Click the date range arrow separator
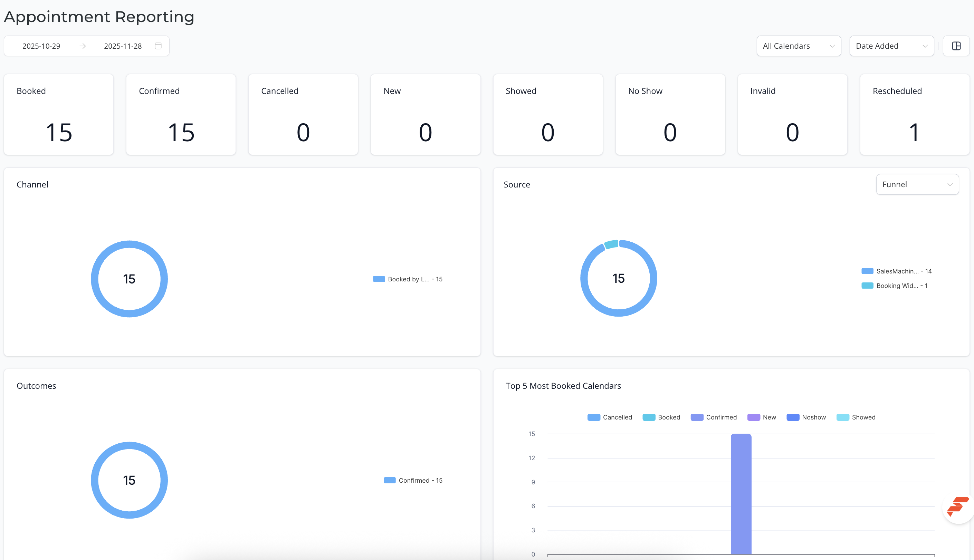The width and height of the screenshot is (974, 560). point(82,46)
